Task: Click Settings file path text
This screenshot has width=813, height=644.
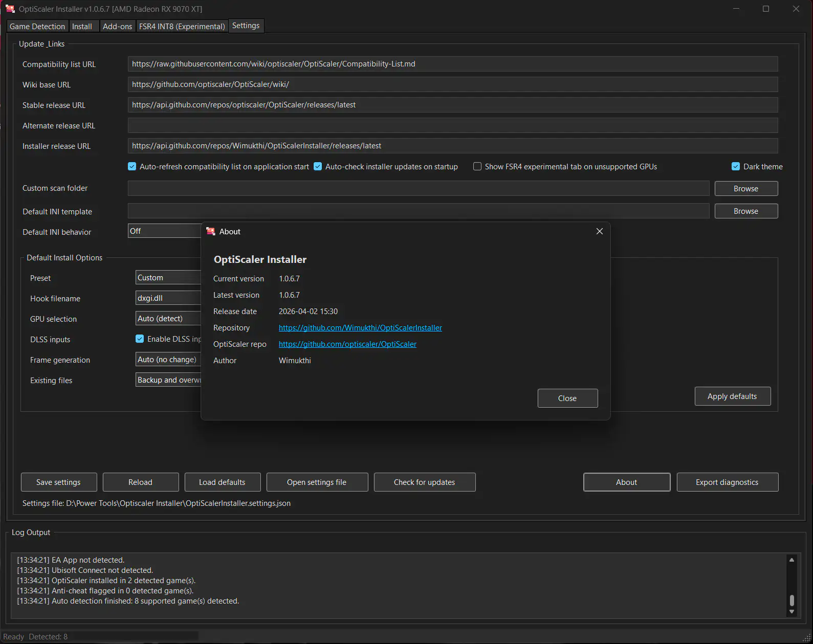Action: point(157,503)
